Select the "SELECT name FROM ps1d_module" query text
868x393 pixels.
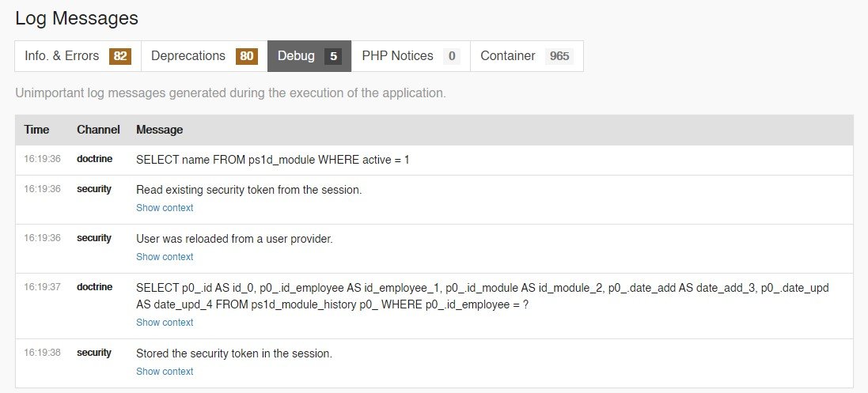[273, 160]
